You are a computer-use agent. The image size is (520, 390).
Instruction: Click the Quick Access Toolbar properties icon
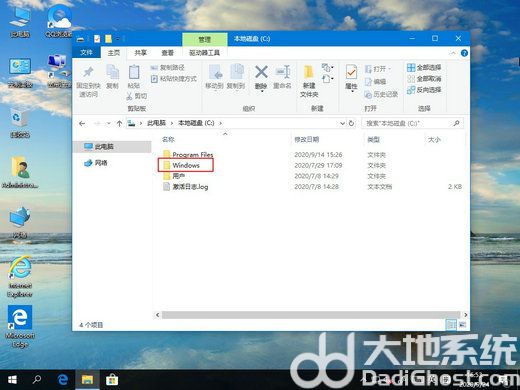click(x=97, y=39)
